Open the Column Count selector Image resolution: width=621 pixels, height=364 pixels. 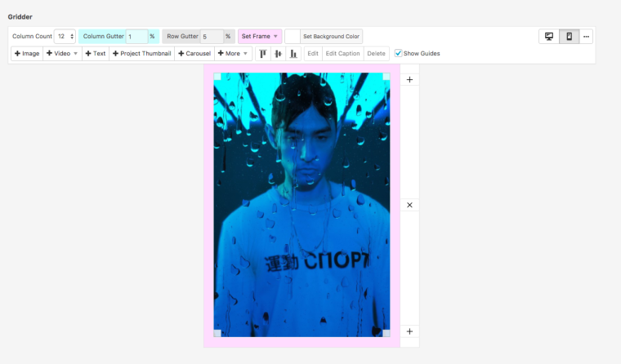click(65, 37)
